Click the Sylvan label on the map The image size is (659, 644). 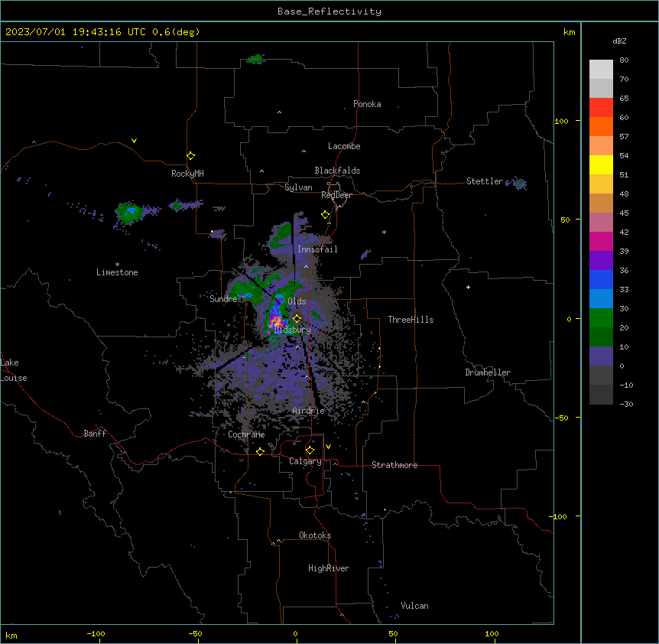298,187
